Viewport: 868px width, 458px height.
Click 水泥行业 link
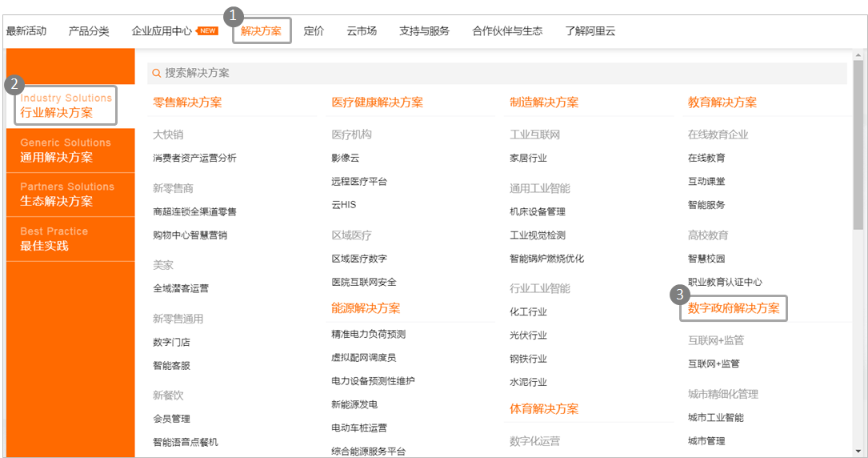tap(528, 382)
